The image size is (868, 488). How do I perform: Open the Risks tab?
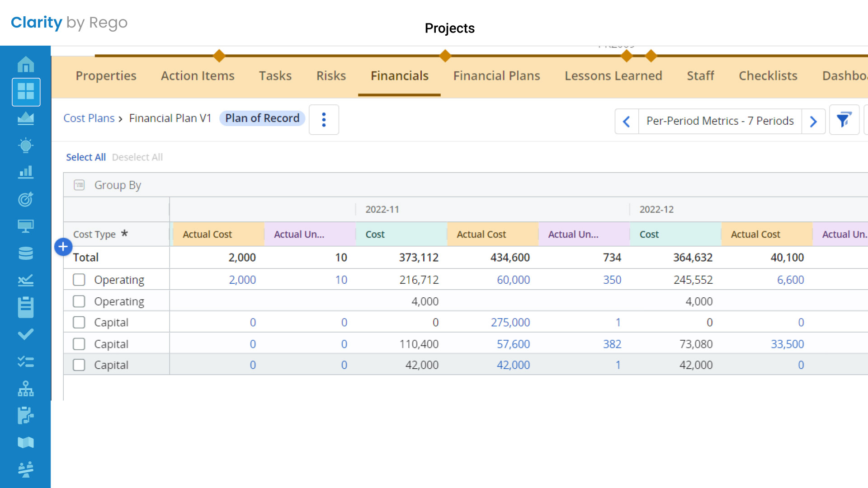pos(331,75)
